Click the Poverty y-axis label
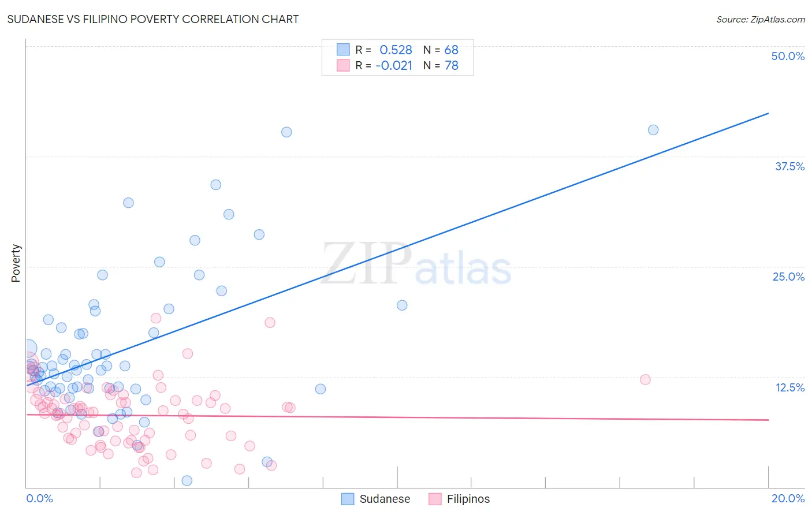The width and height of the screenshot is (812, 515). pyautogui.click(x=16, y=263)
